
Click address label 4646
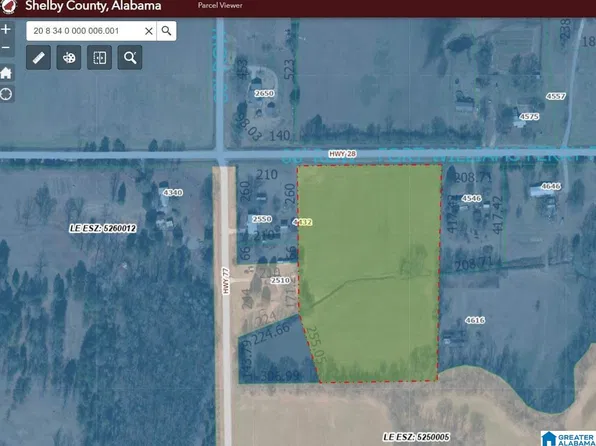(551, 186)
